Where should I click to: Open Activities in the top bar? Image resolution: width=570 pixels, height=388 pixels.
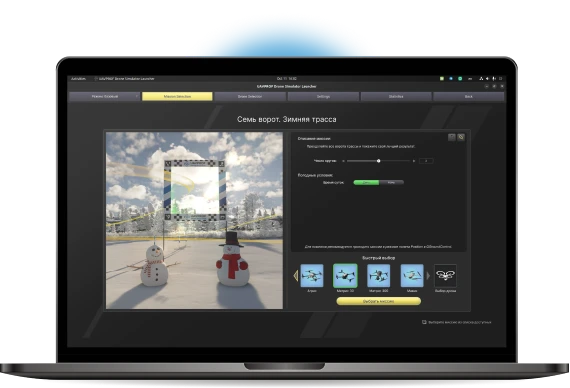78,79
